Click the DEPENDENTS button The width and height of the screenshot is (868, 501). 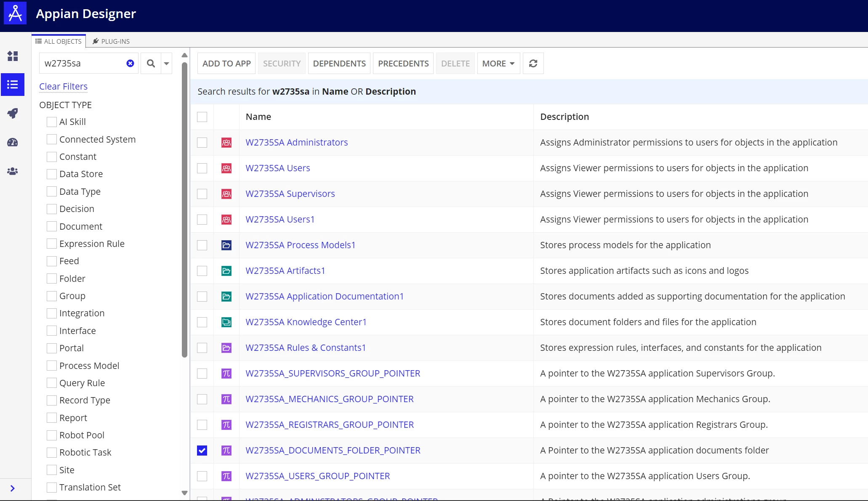(339, 64)
